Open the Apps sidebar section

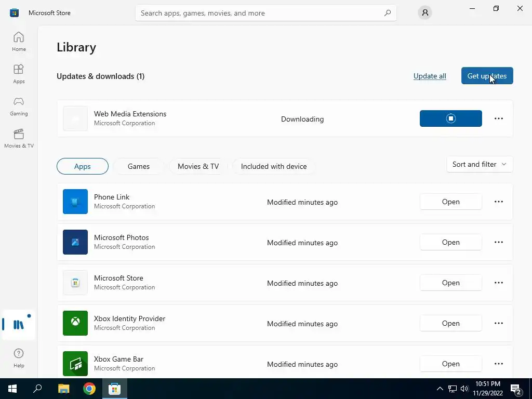19,74
